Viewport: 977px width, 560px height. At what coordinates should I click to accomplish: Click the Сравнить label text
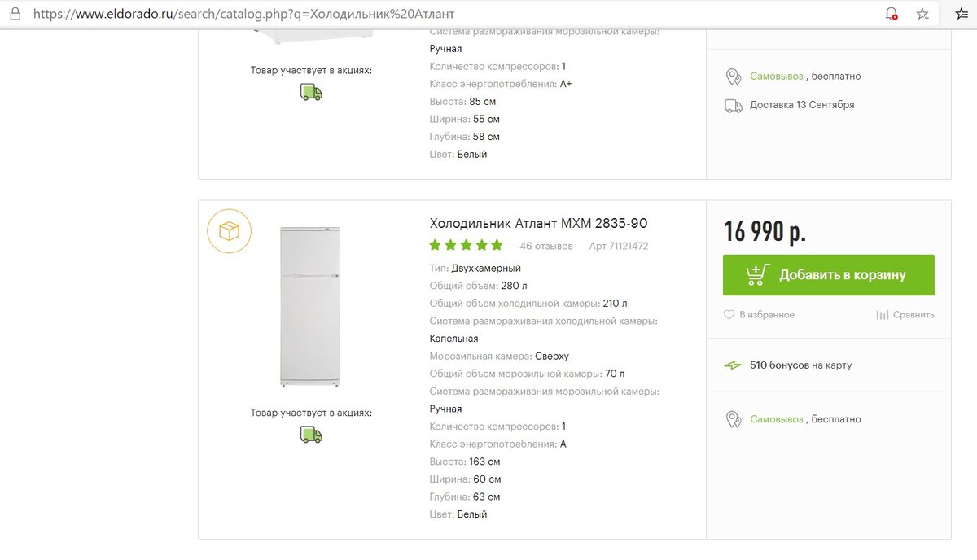tap(913, 315)
